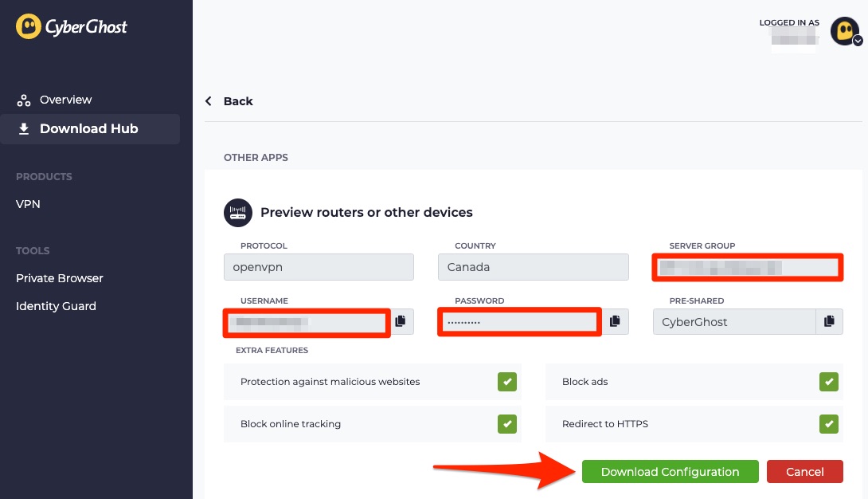
Task: Click the CyberGhost logo
Action: [72, 26]
